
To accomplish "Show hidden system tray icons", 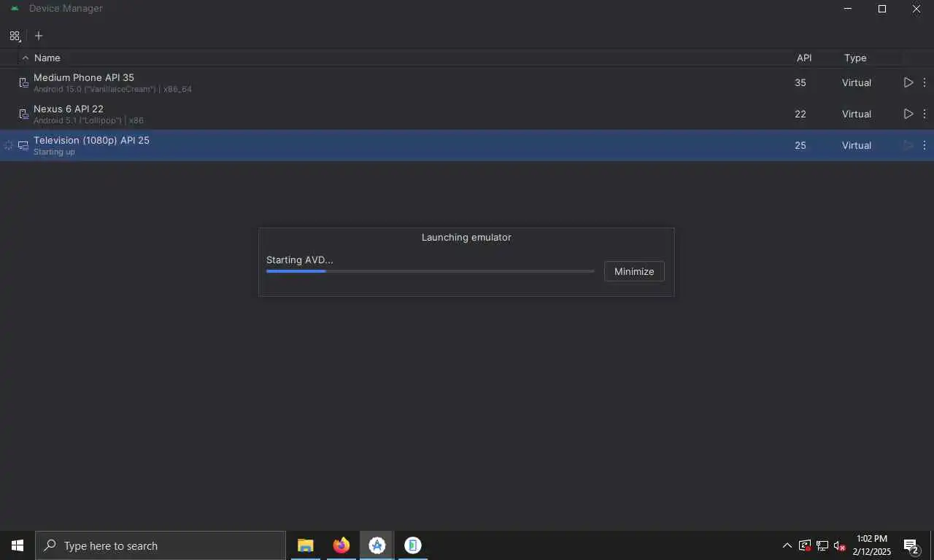I will pyautogui.click(x=787, y=545).
